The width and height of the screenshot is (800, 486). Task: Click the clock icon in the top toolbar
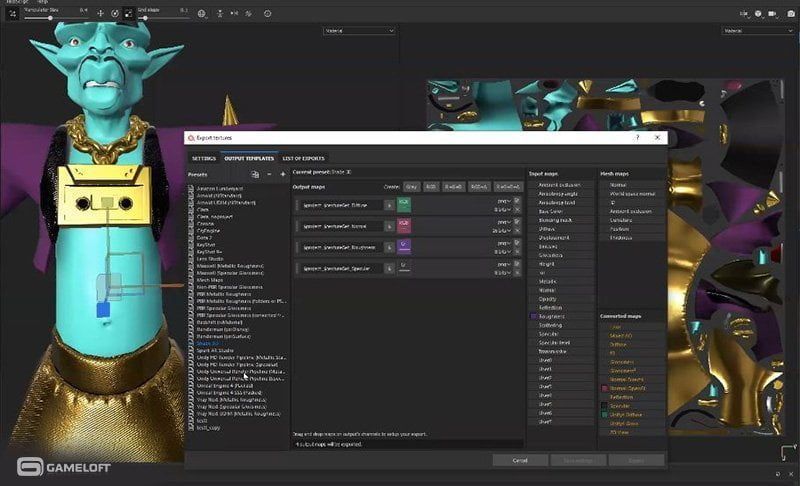coord(267,14)
